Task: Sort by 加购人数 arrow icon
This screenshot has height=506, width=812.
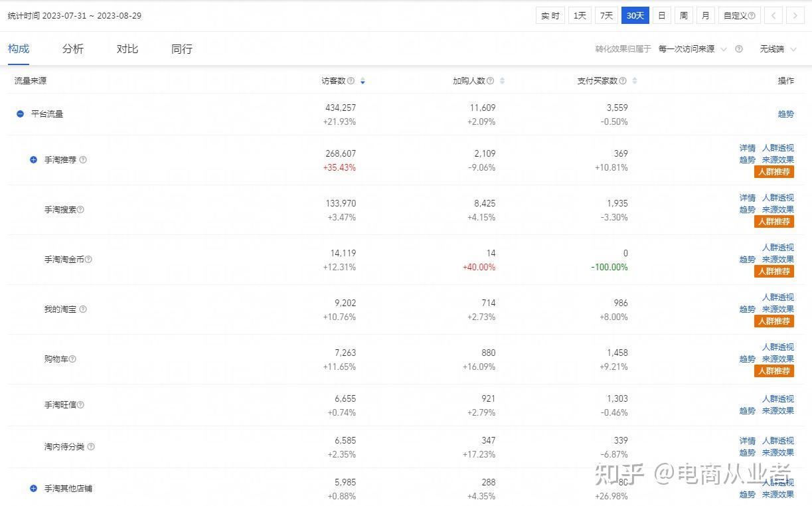Action: point(502,81)
